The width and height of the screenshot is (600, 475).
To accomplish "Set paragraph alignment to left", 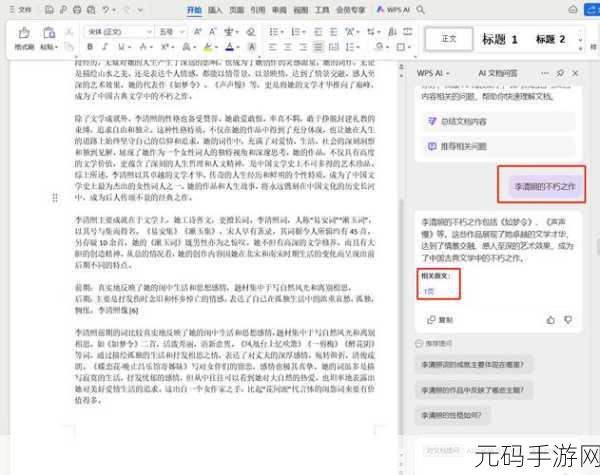I will tap(272, 47).
